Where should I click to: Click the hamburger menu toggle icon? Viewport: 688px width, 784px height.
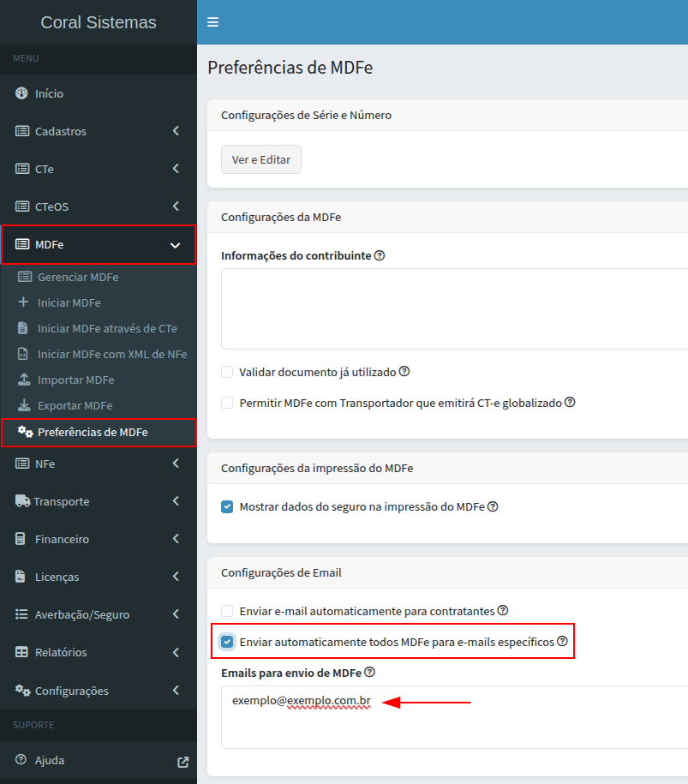tap(213, 22)
